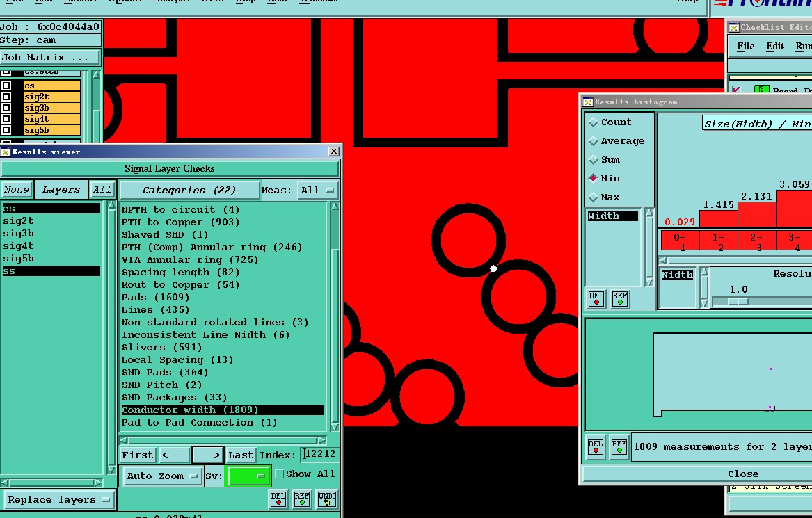This screenshot has width=812, height=518.
Task: Select Conductor width (1809) category
Action: pyautogui.click(x=223, y=410)
